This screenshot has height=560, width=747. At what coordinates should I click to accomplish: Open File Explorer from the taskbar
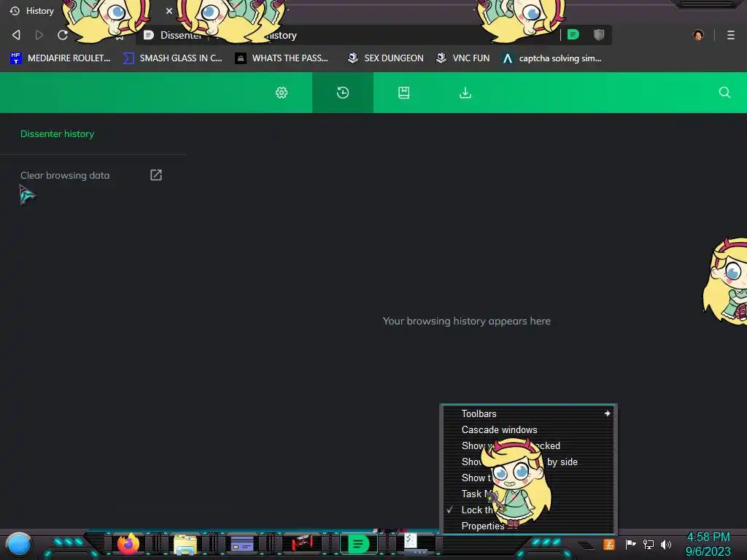pyautogui.click(x=185, y=544)
